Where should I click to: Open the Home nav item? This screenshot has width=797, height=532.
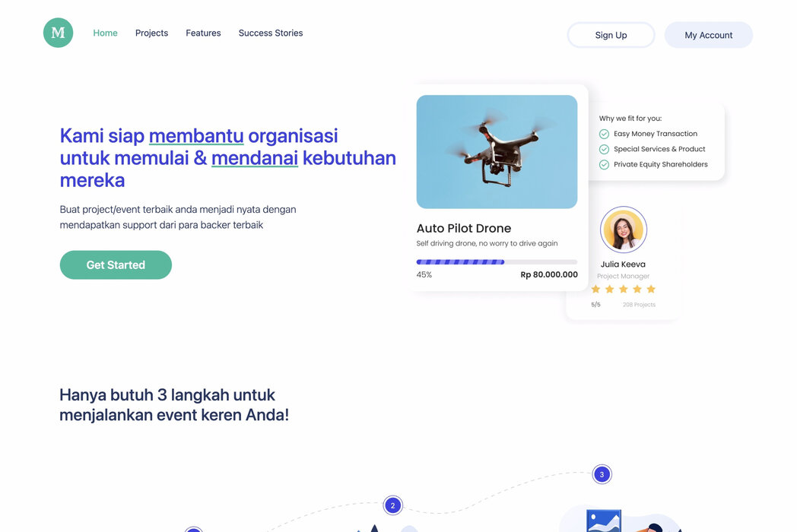pos(105,33)
